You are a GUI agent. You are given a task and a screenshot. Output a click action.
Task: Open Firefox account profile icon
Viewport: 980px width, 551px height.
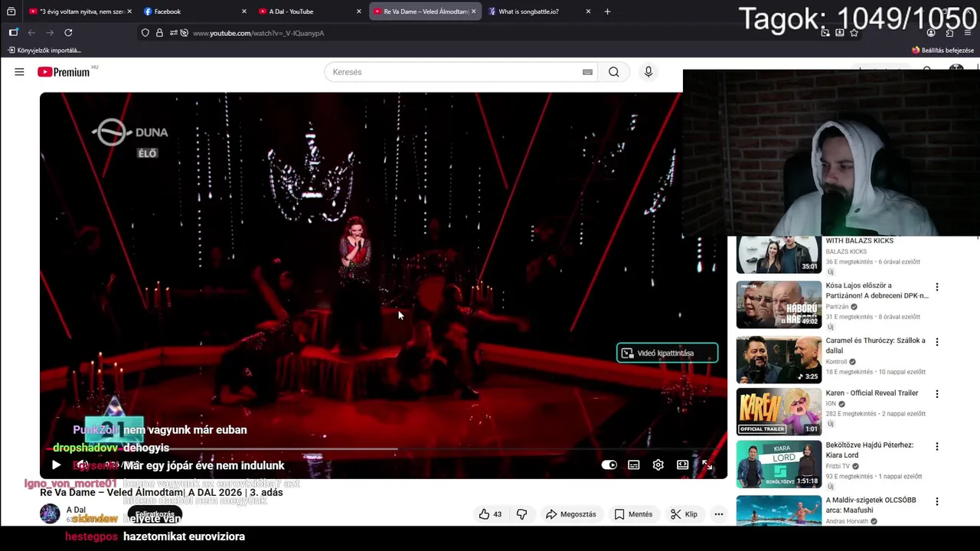click(x=931, y=33)
